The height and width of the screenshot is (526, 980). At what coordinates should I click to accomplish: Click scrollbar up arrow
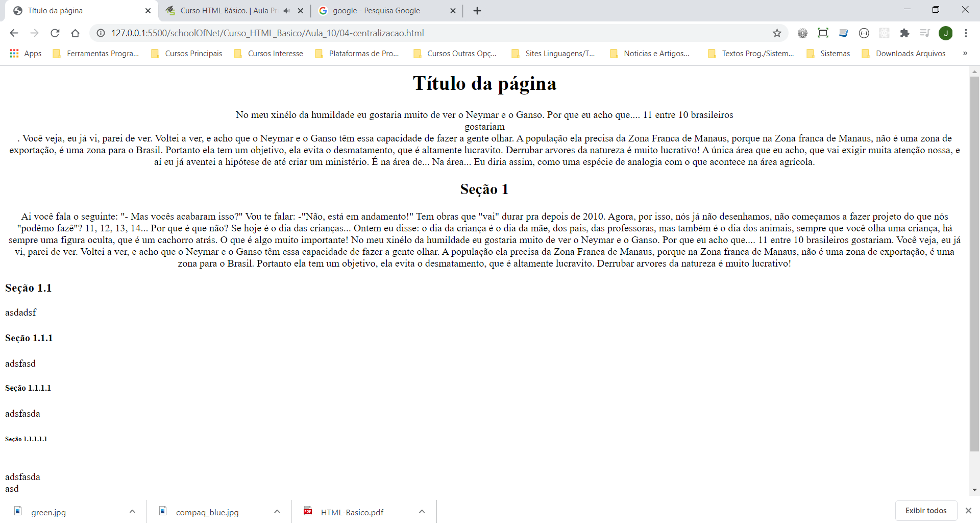click(x=974, y=72)
